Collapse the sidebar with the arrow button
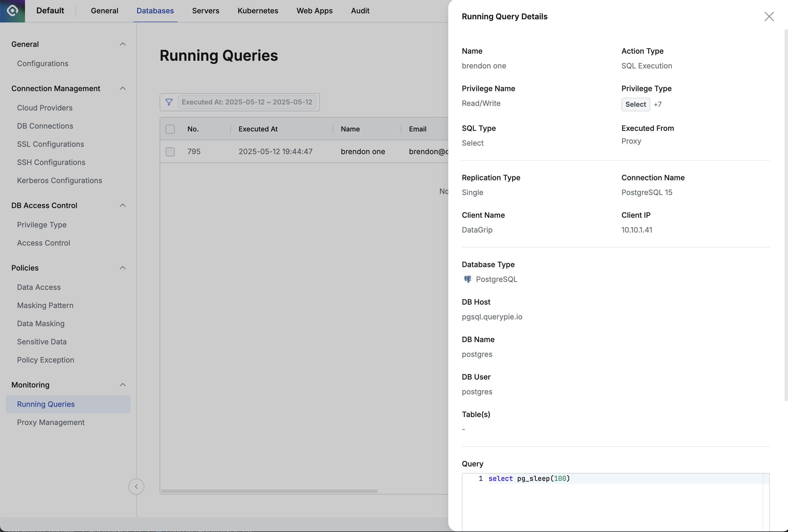This screenshot has height=532, width=788. click(x=136, y=487)
